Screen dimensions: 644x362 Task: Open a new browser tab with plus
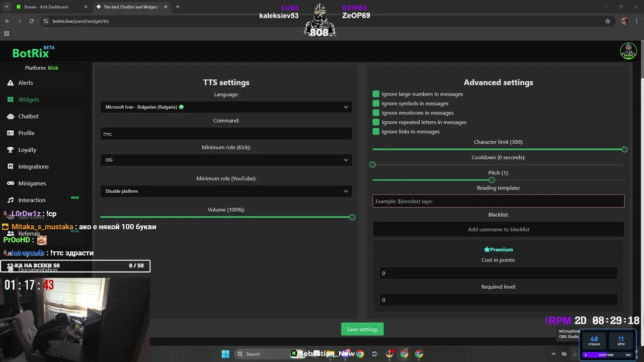tap(178, 7)
